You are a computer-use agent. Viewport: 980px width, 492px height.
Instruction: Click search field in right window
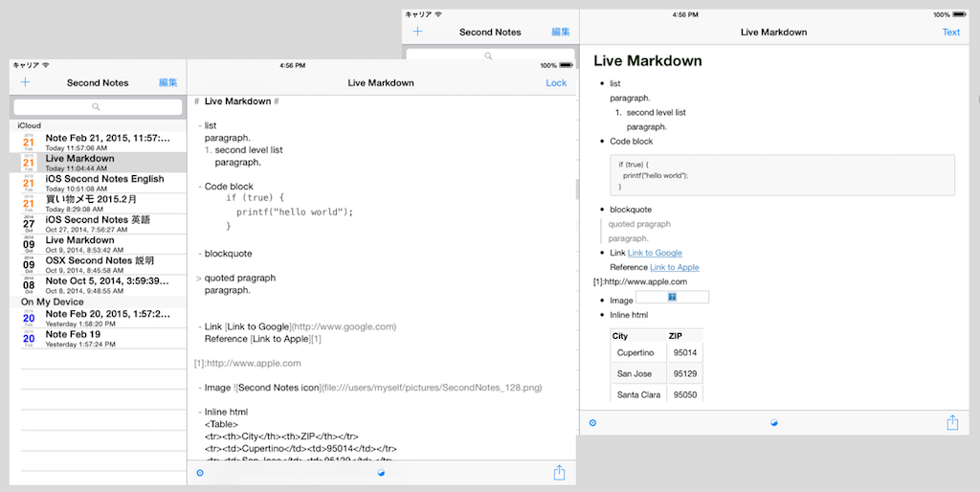click(x=491, y=56)
